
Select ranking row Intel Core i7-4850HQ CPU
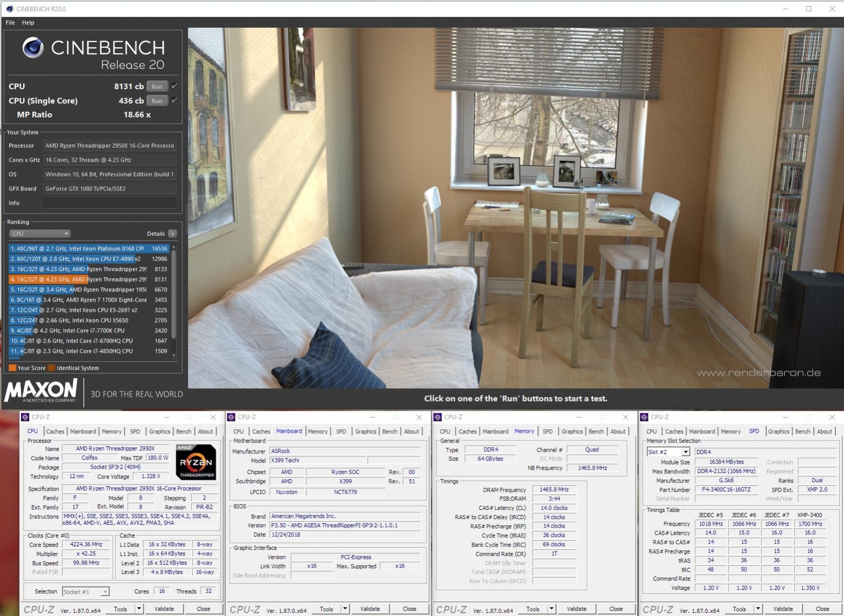(x=89, y=351)
